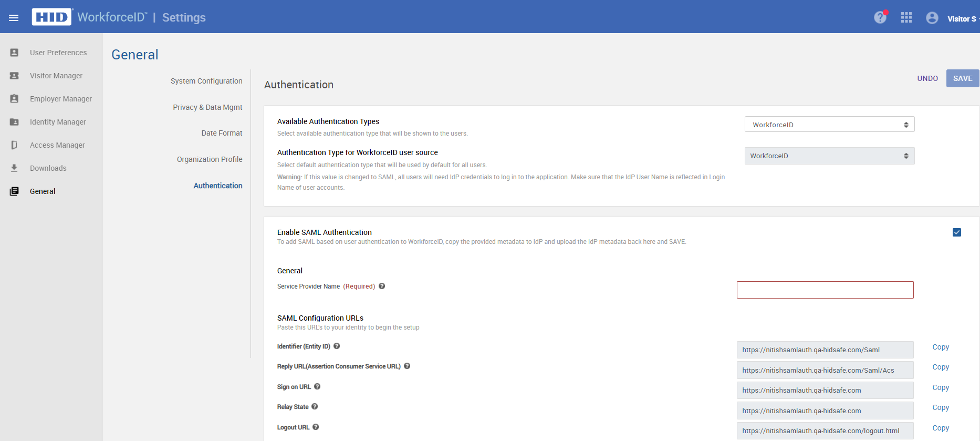Click the Identifier Entity ID URL field
The image size is (980, 441).
click(x=825, y=350)
